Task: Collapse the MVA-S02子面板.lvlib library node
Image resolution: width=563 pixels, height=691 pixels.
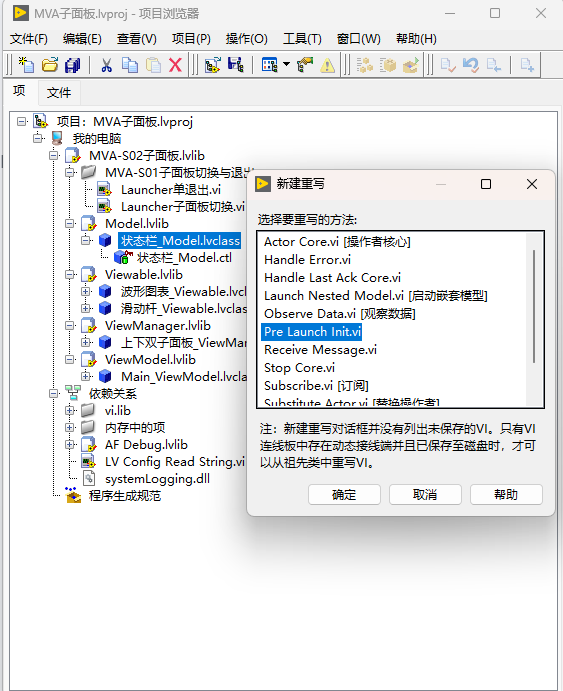Action: click(x=54, y=155)
